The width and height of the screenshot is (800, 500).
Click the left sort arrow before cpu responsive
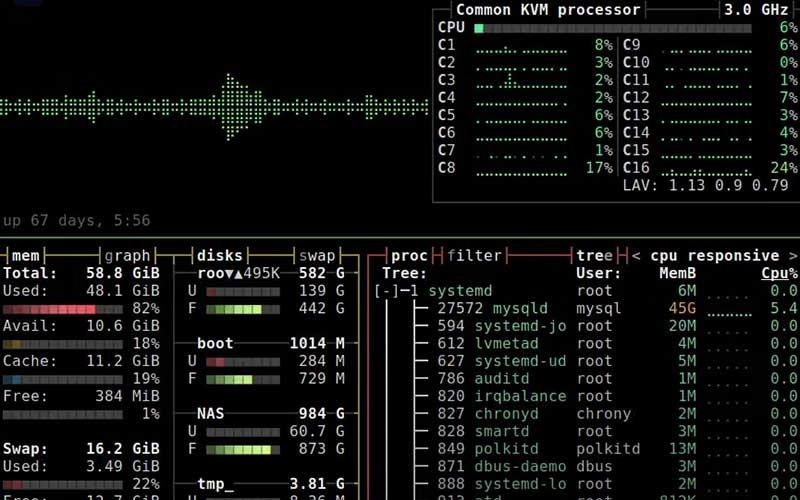(636, 255)
